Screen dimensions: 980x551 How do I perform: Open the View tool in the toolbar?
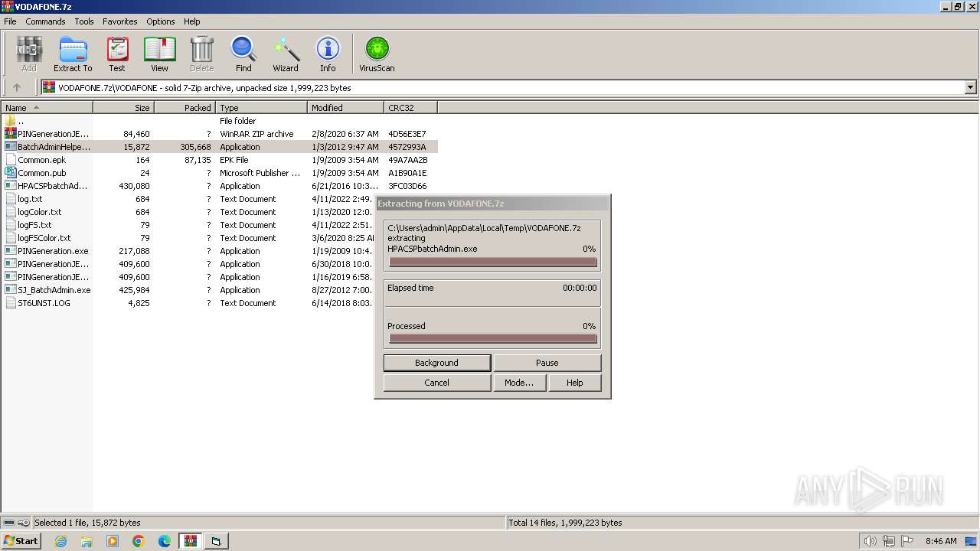point(159,54)
